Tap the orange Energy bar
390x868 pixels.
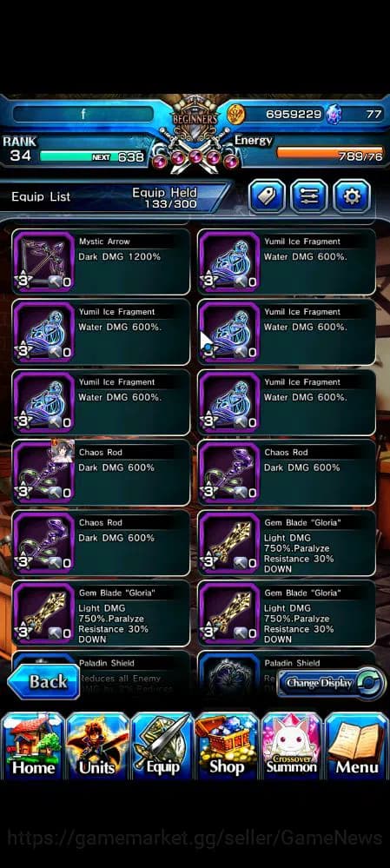click(x=330, y=151)
